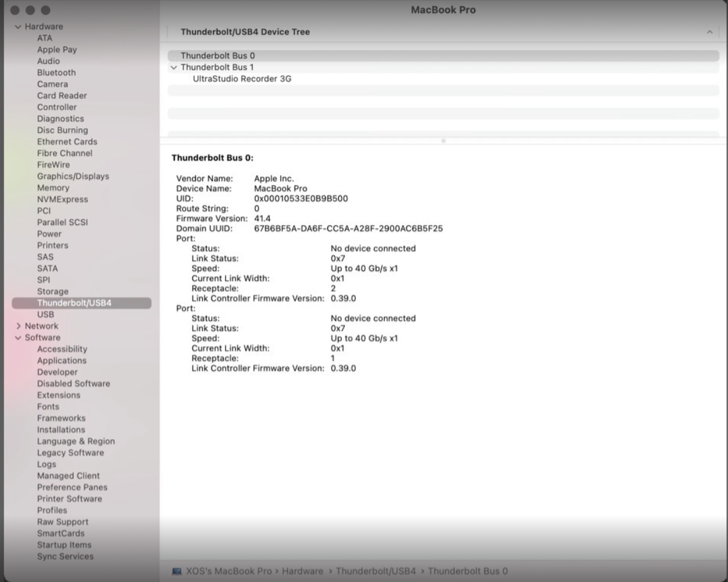Select Developer in the sidebar
728x582 pixels.
tap(57, 372)
